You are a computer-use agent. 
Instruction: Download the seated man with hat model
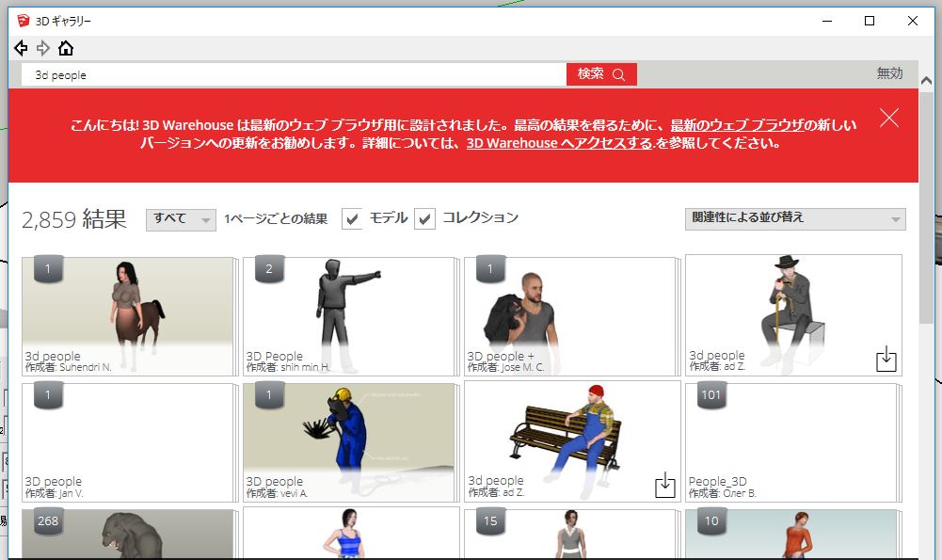[886, 359]
